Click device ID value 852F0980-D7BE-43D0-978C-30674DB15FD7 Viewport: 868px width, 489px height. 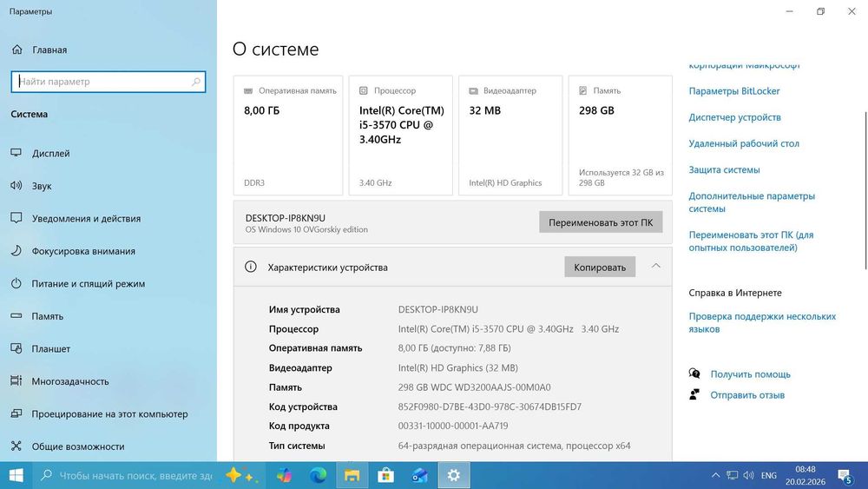490,406
